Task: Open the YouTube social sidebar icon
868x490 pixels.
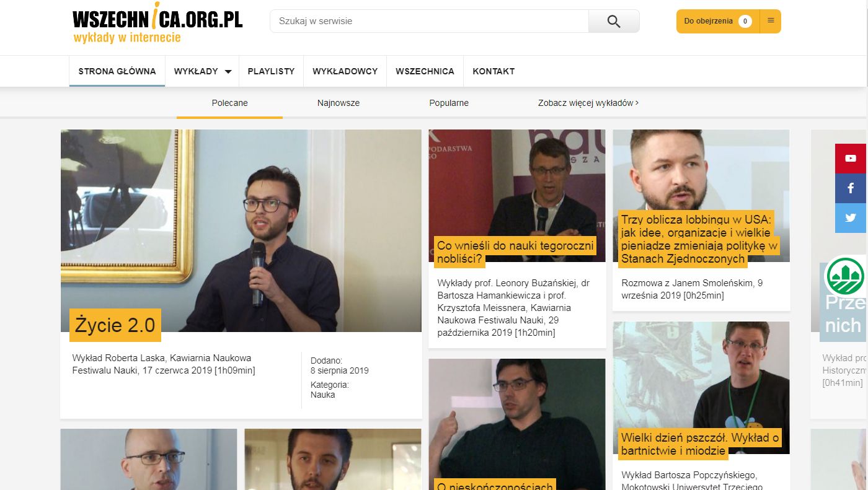Action: (851, 159)
